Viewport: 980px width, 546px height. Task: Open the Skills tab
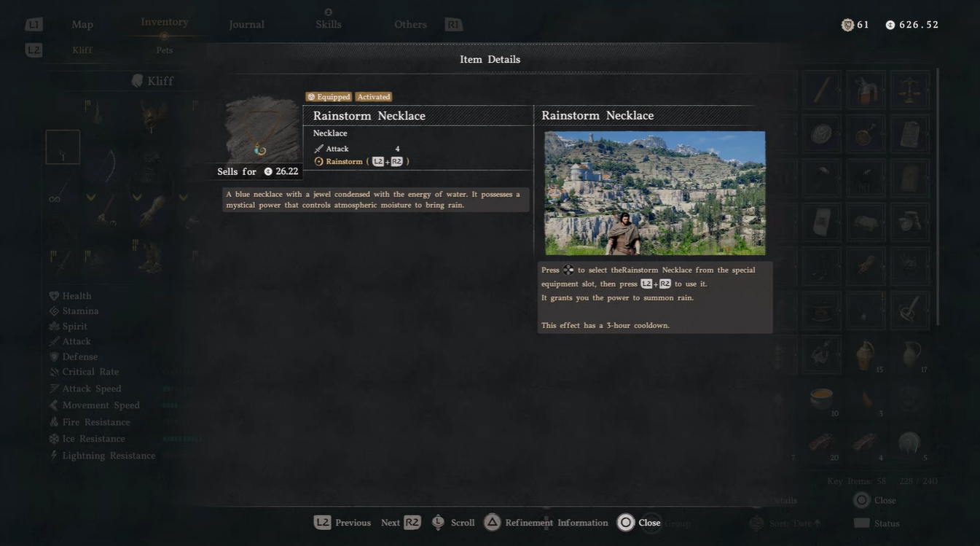click(x=329, y=24)
